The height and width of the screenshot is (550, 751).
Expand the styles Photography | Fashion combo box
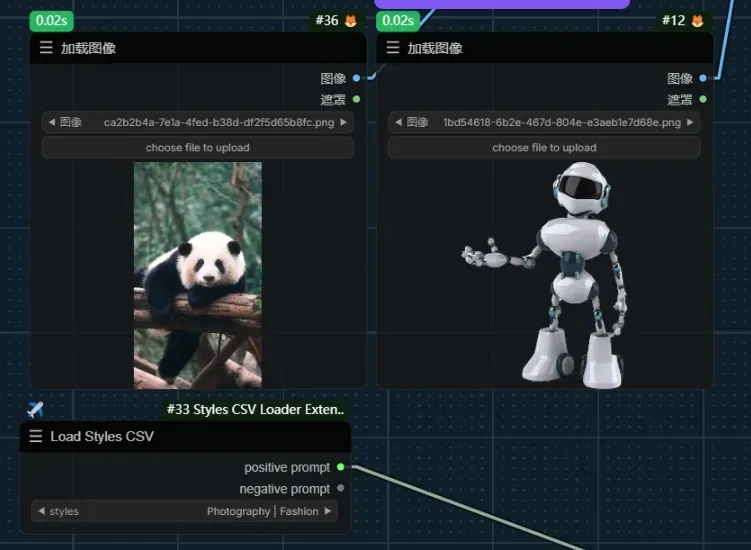click(x=184, y=511)
